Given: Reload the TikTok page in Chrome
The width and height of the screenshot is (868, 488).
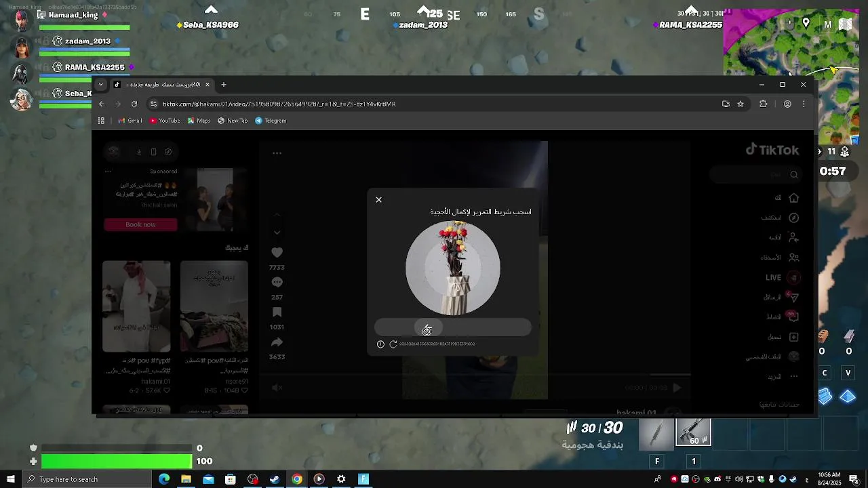Looking at the screenshot, I should coord(134,104).
